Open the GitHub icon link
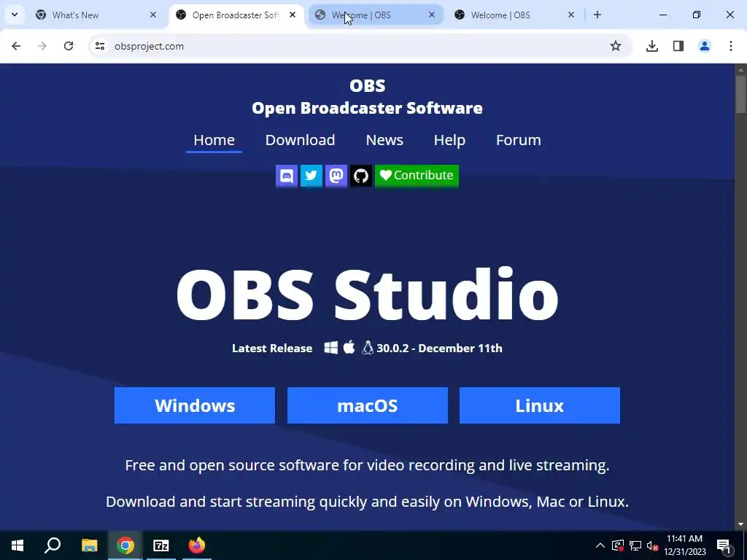Image resolution: width=747 pixels, height=560 pixels. (361, 176)
